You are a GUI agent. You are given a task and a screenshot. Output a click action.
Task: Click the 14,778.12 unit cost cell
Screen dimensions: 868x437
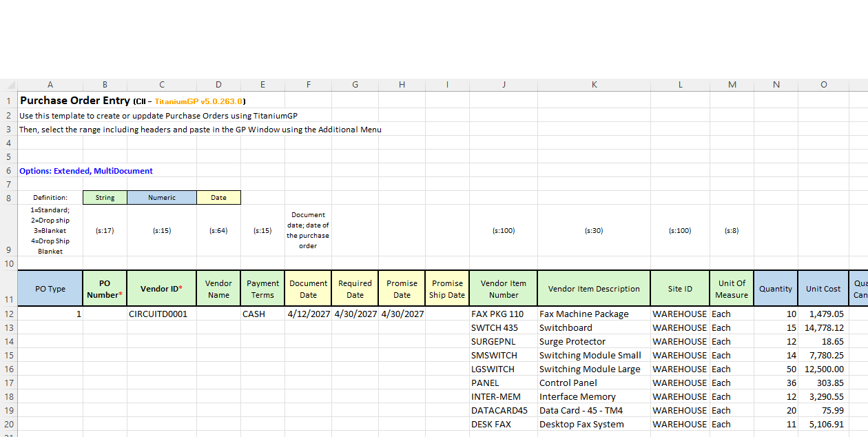(x=823, y=327)
